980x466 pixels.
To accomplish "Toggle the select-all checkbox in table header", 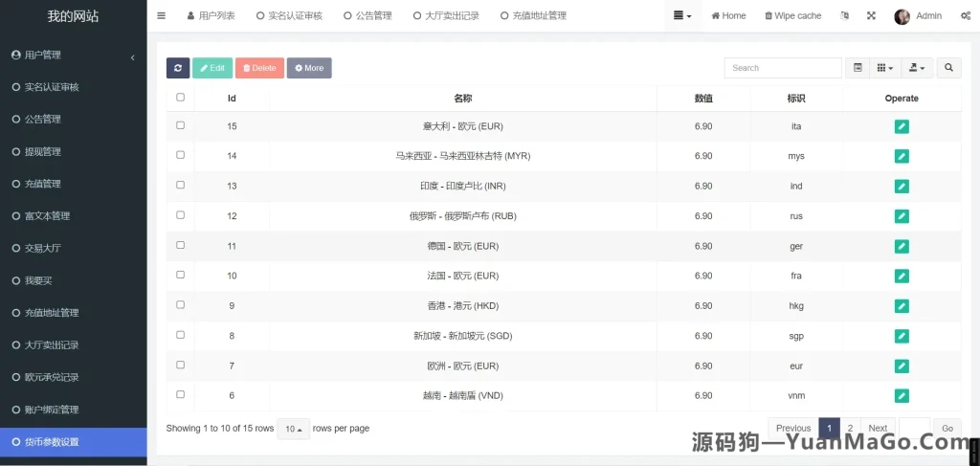I will click(181, 97).
